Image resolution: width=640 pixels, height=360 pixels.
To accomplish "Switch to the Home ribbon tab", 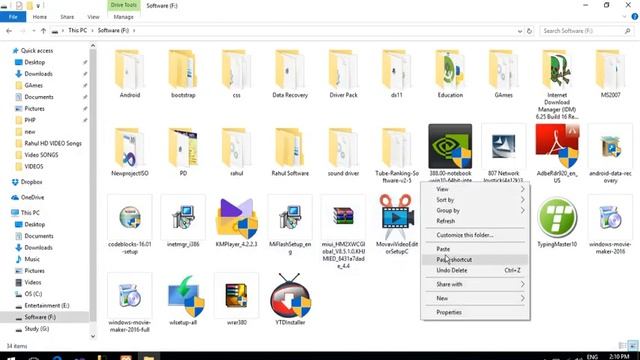I will (40, 17).
